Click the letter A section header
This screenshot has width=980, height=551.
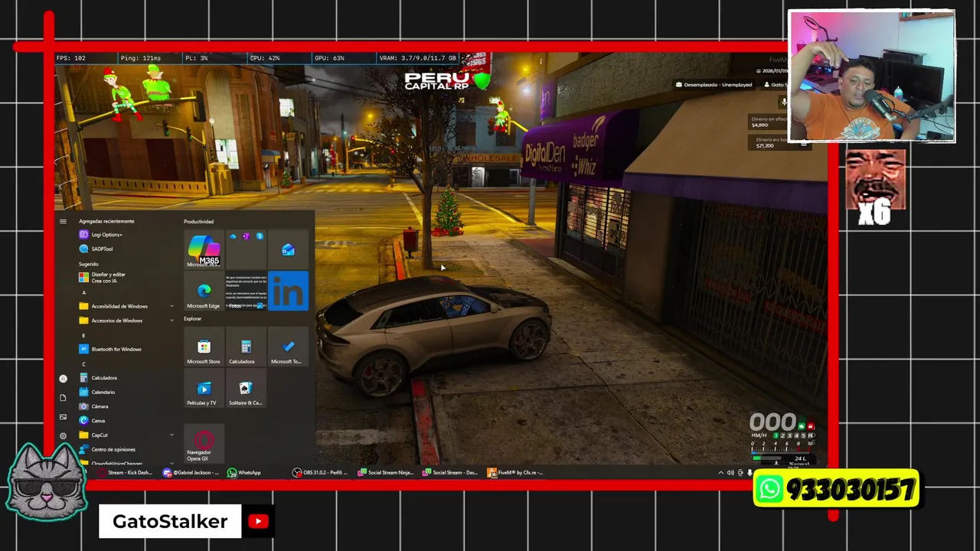(84, 292)
